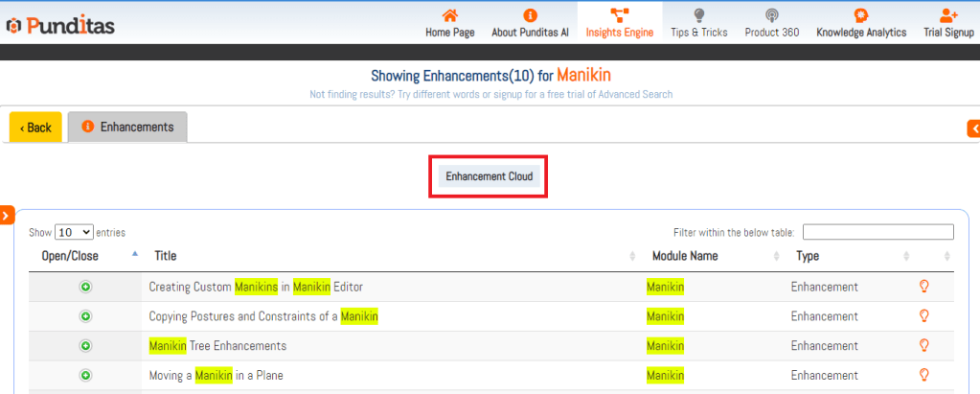The width and height of the screenshot is (980, 394).
Task: Expand the Creating Custom Manikins row
Action: tap(85, 287)
